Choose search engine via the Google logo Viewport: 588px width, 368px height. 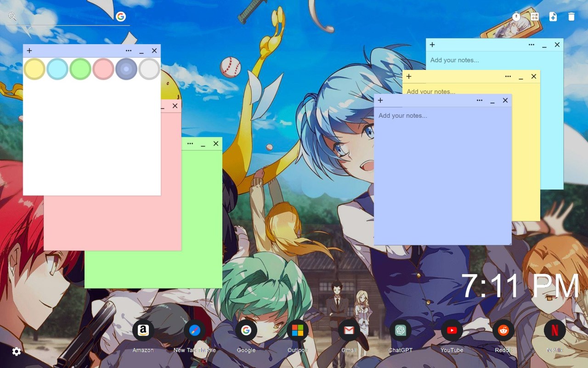point(121,17)
